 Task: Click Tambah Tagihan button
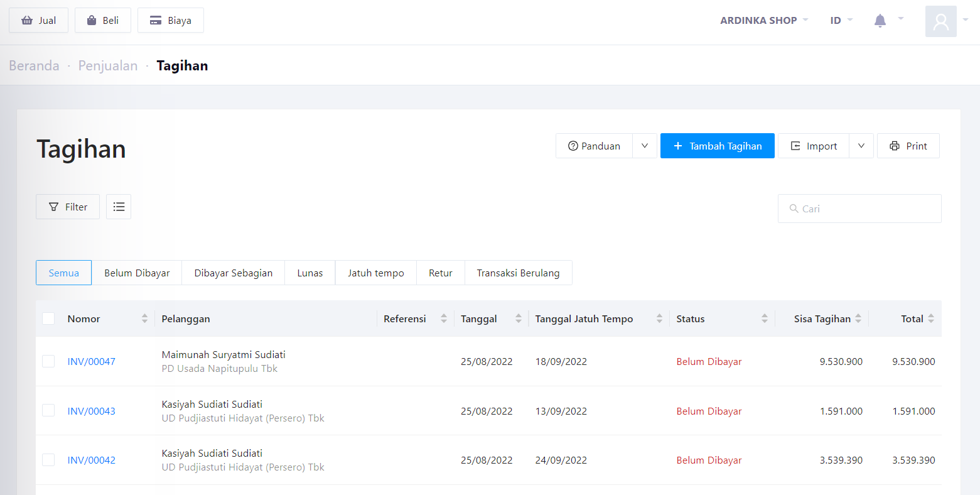718,146
